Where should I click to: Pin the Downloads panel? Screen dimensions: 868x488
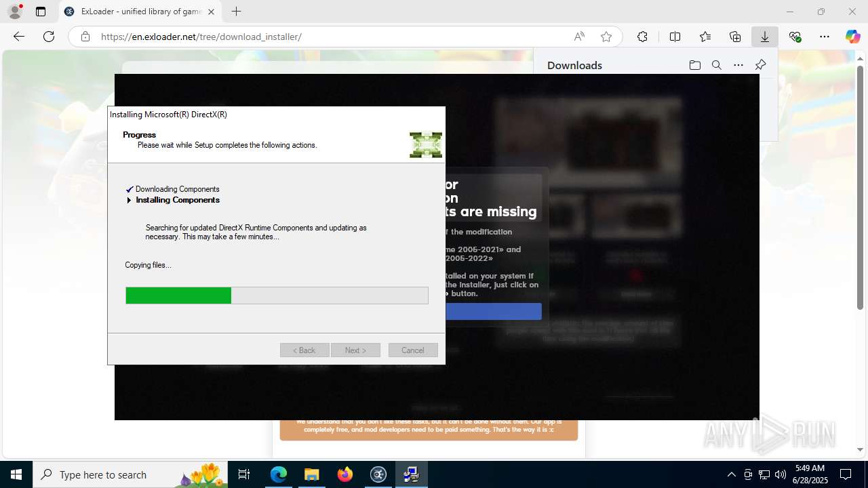click(x=761, y=65)
